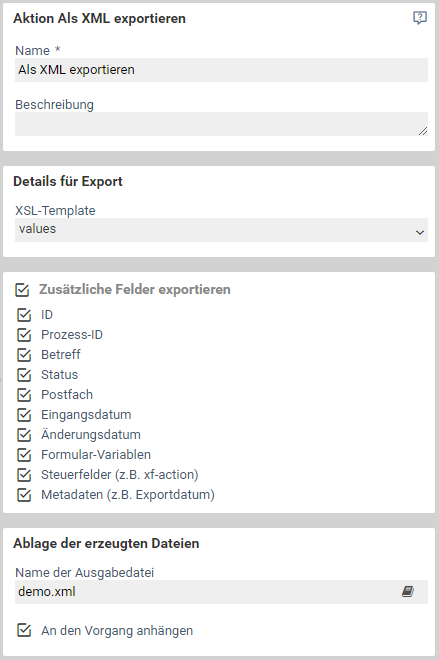439x660 pixels.
Task: Click the Beschreibung textarea resize handle
Action: click(x=423, y=131)
